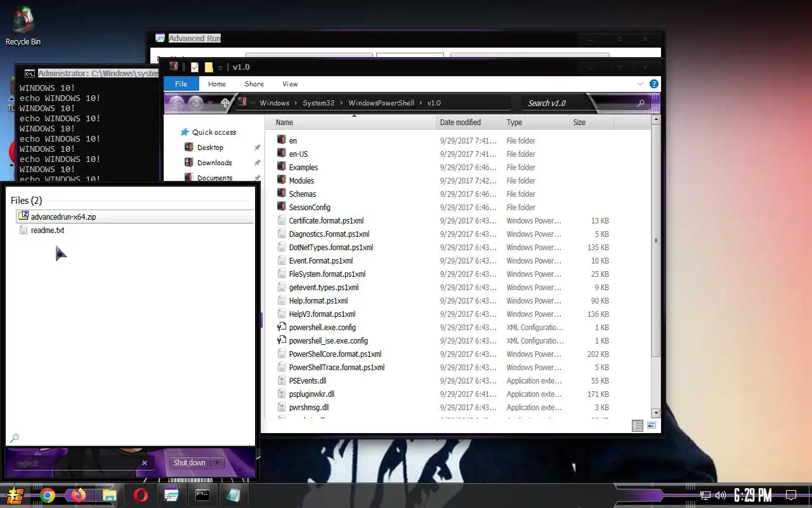Open the Customize Quick Access Toolbar dropdown
Viewport: 812px width, 508px height.
click(221, 67)
